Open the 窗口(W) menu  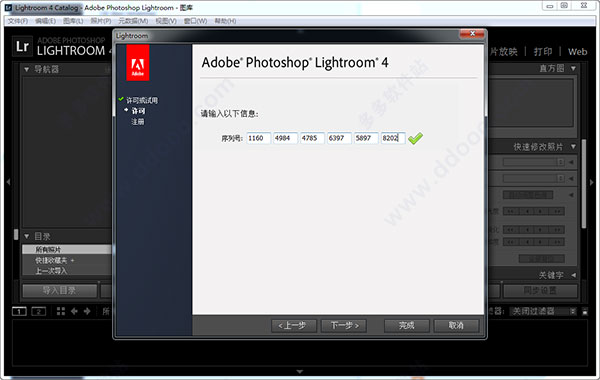(x=195, y=21)
